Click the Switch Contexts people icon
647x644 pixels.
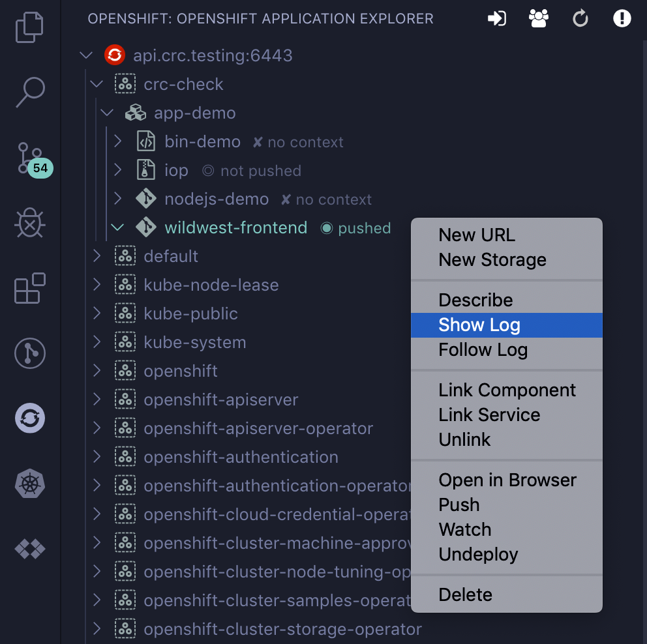pos(538,18)
